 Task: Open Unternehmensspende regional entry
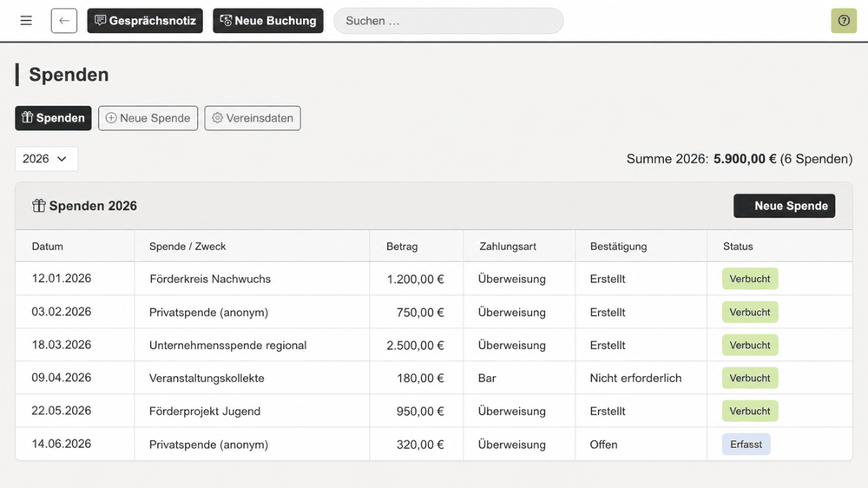(x=227, y=345)
